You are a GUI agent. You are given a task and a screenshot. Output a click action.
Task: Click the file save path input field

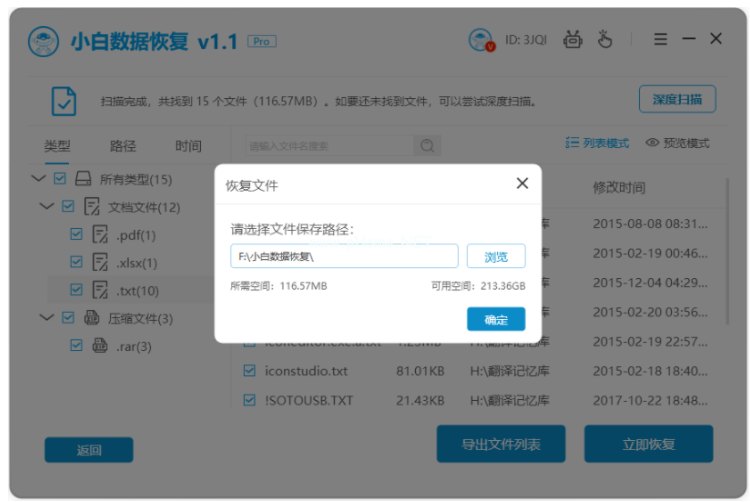click(x=343, y=256)
